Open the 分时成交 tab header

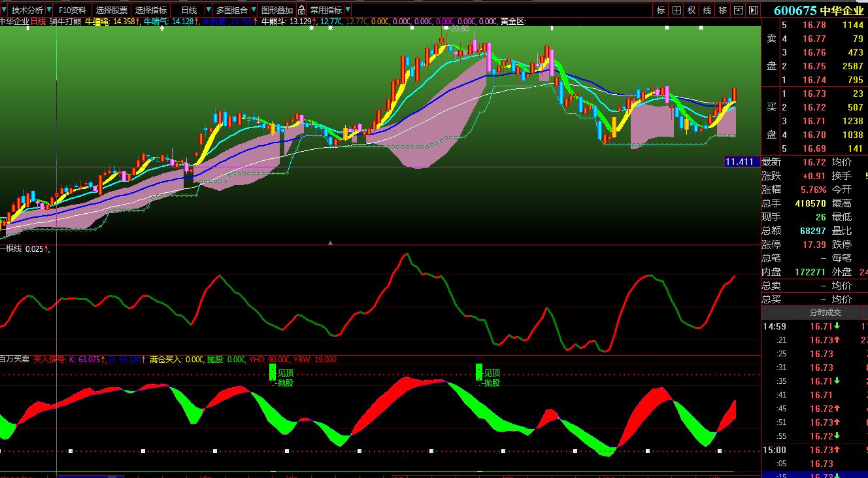pyautogui.click(x=826, y=313)
